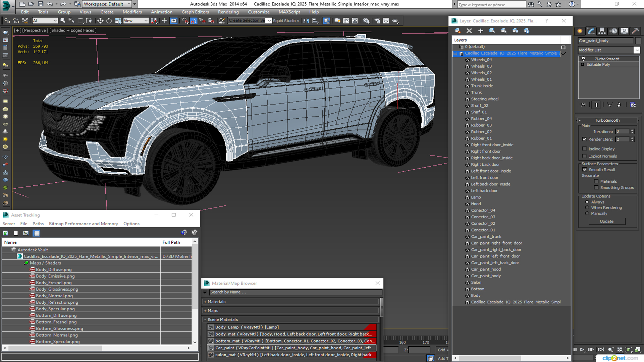The image size is (644, 362).
Task: Click the Update button in TurboSmooth panel
Action: [x=607, y=221]
